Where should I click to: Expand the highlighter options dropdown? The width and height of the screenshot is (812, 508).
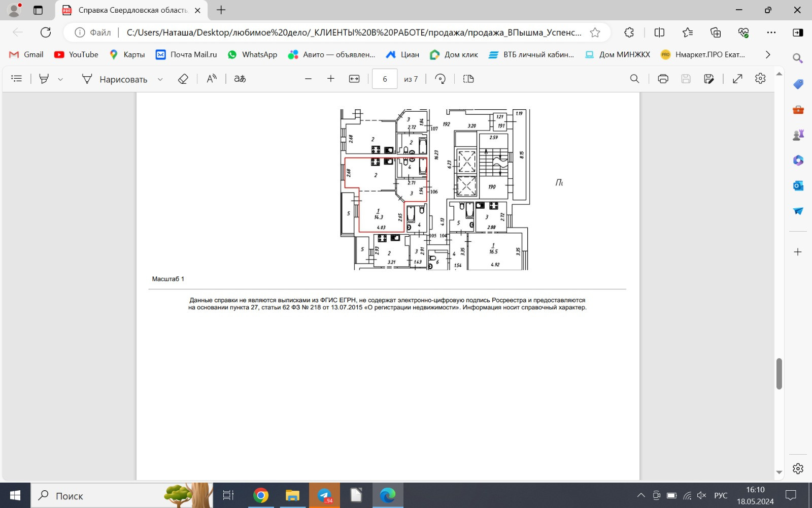click(60, 79)
